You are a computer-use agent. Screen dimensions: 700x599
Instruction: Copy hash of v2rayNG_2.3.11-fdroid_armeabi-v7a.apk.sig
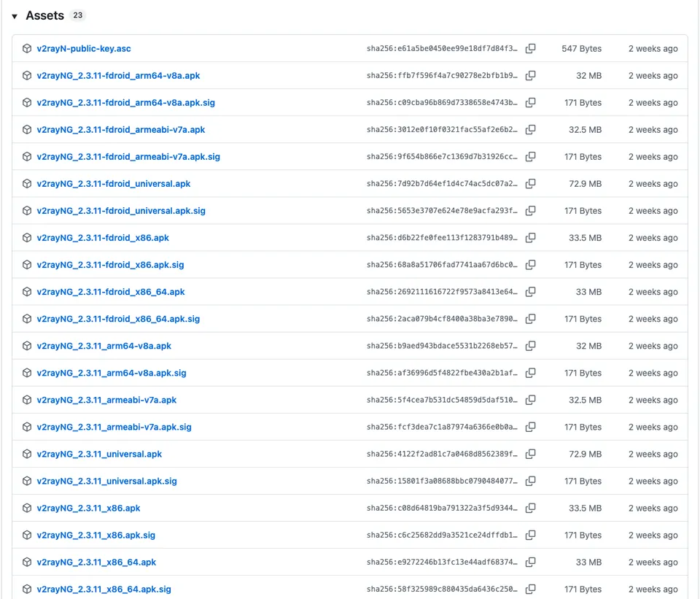pyautogui.click(x=530, y=156)
